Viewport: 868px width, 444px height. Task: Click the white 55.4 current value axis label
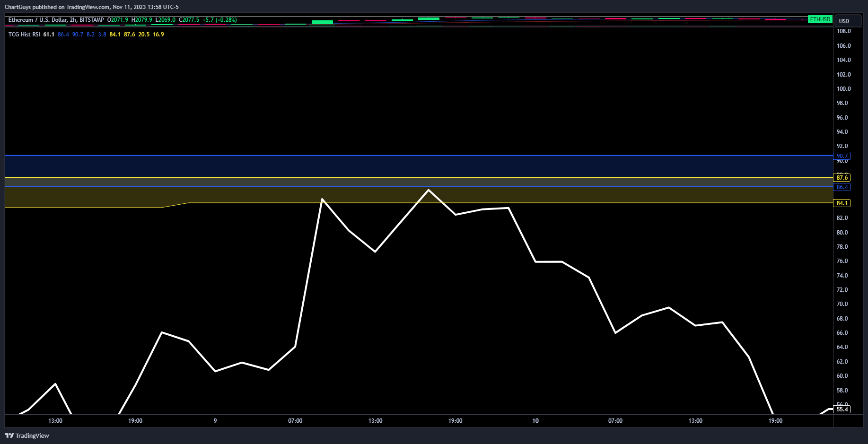[842, 409]
